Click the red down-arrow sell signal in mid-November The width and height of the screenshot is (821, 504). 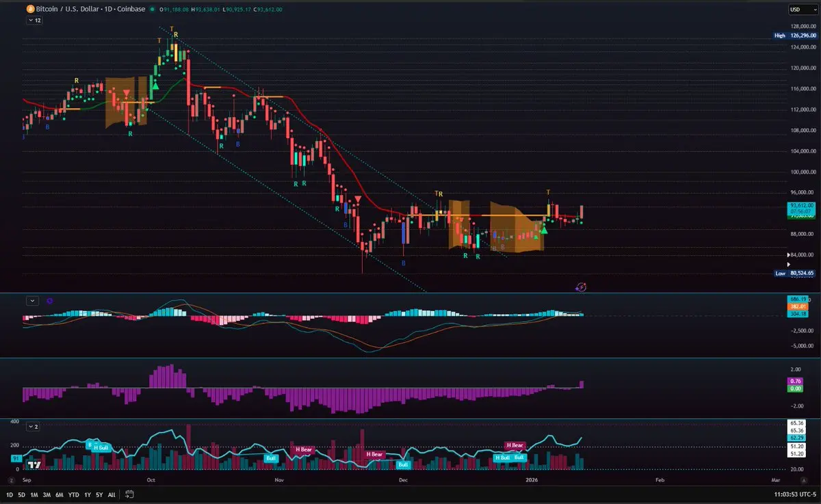point(358,200)
